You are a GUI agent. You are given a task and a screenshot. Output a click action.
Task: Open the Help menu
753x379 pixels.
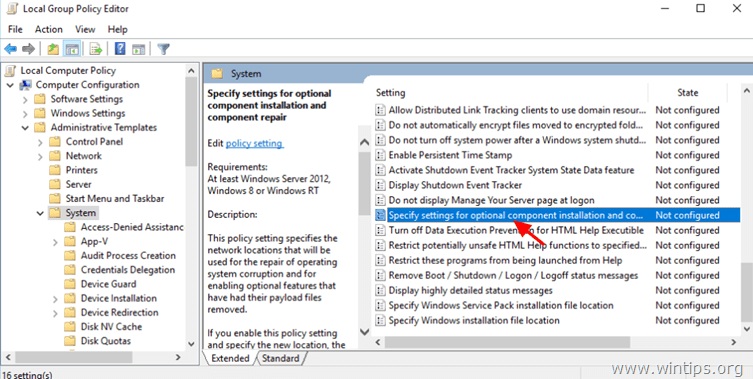click(118, 29)
